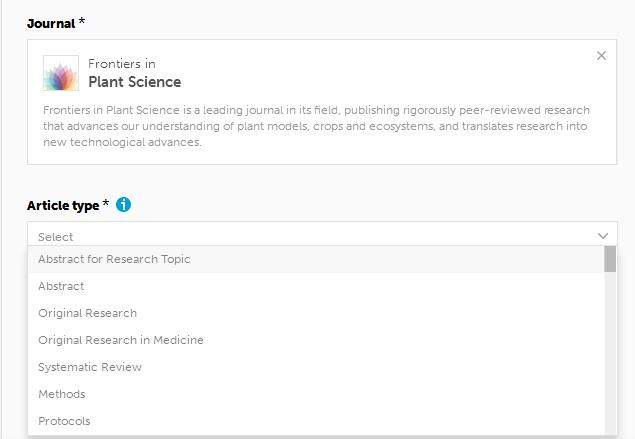This screenshot has width=635, height=439.
Task: Click the Article type field label
Action: click(x=63, y=205)
